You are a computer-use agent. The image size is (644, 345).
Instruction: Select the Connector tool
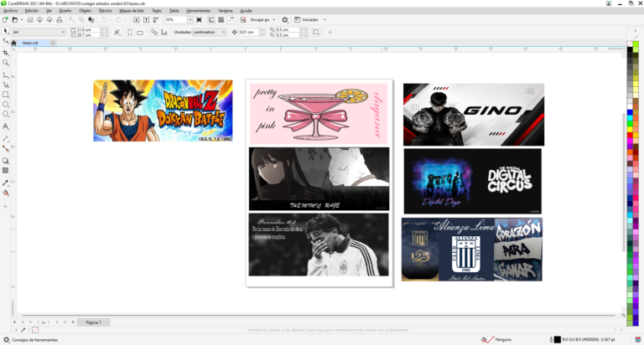point(5,148)
